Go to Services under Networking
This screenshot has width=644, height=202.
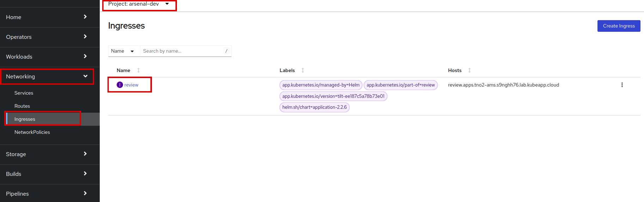coord(24,93)
